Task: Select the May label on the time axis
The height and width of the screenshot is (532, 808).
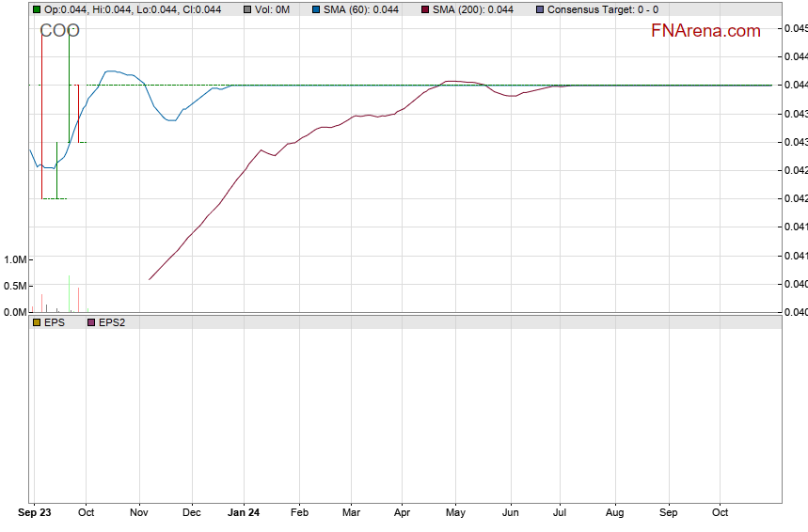Action: click(455, 513)
